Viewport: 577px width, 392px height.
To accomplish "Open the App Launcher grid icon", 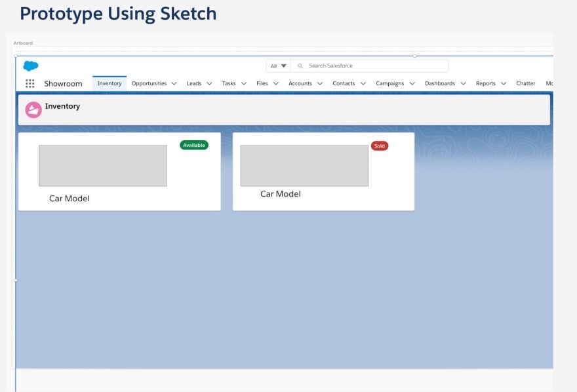I will point(30,83).
